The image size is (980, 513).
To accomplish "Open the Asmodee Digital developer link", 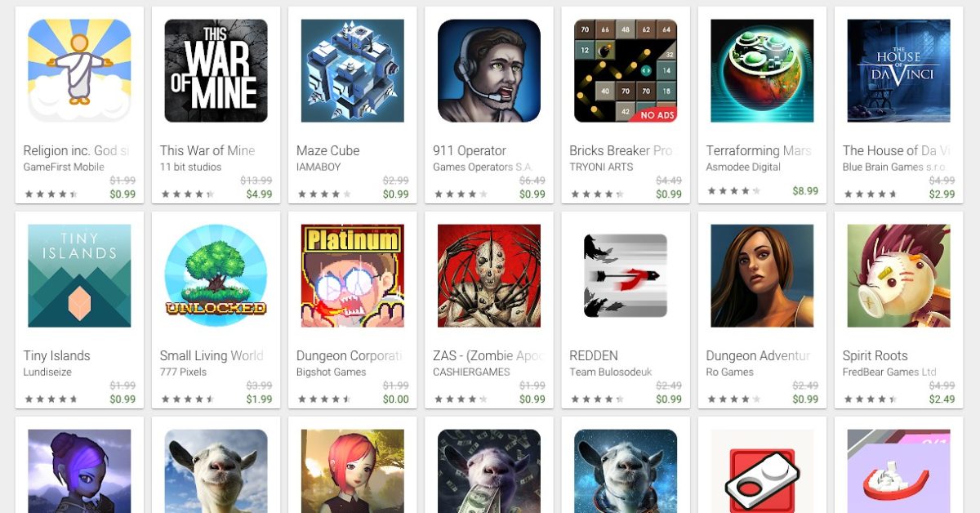I will tap(743, 167).
